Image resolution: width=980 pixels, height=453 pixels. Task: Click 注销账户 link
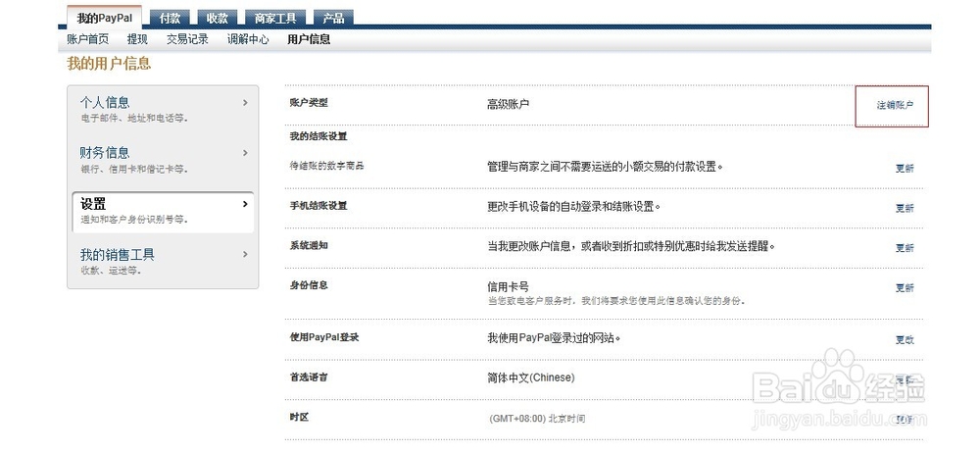895,106
